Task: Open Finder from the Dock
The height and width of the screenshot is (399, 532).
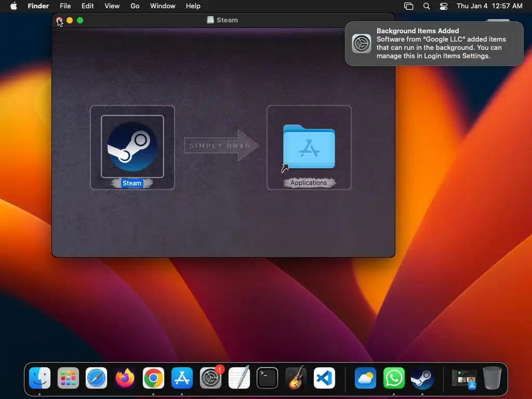Action: 39,378
